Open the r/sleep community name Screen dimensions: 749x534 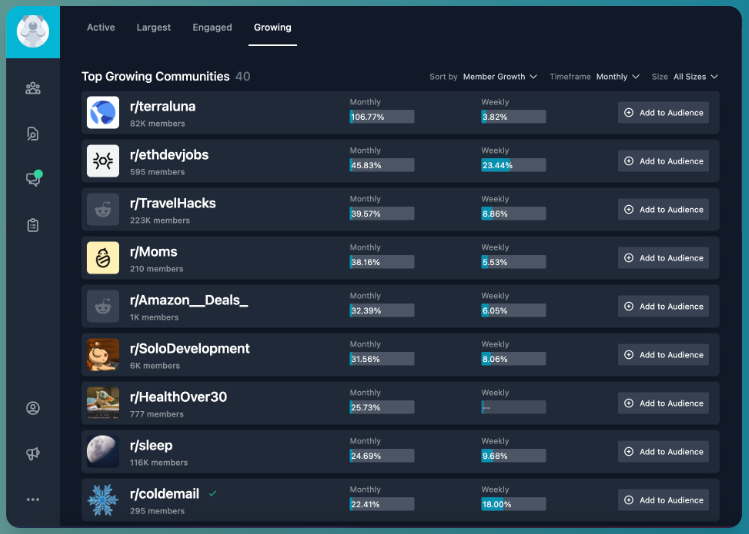[151, 446]
